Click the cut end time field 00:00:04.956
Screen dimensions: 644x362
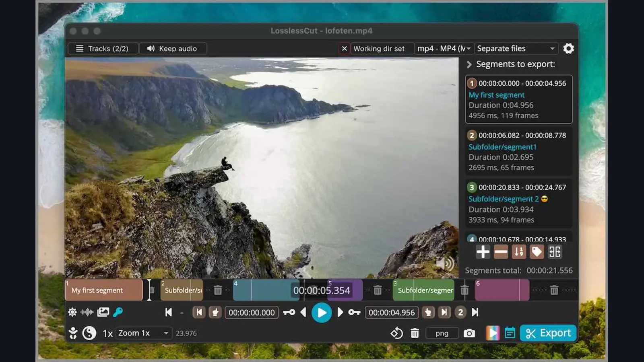(392, 313)
